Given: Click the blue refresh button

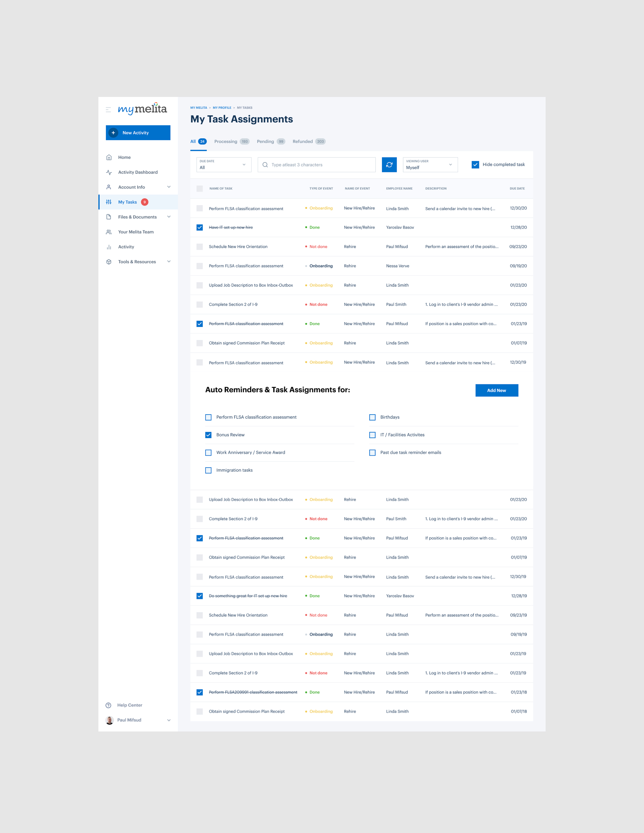Looking at the screenshot, I should tap(389, 165).
